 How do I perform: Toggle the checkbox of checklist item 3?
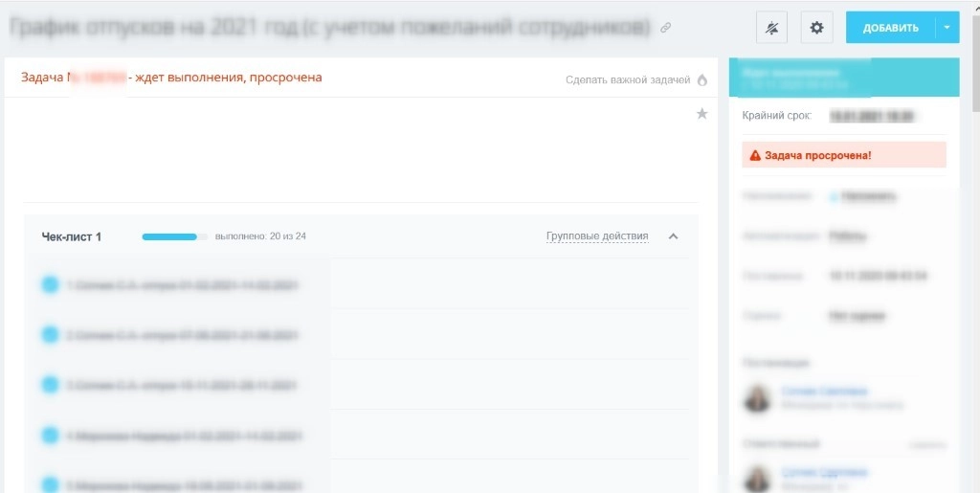pyautogui.click(x=50, y=385)
